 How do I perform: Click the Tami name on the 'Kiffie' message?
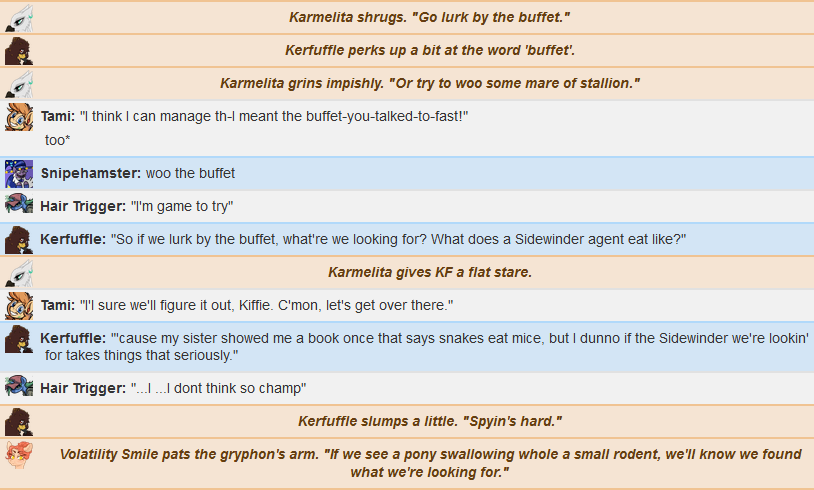tap(58, 305)
